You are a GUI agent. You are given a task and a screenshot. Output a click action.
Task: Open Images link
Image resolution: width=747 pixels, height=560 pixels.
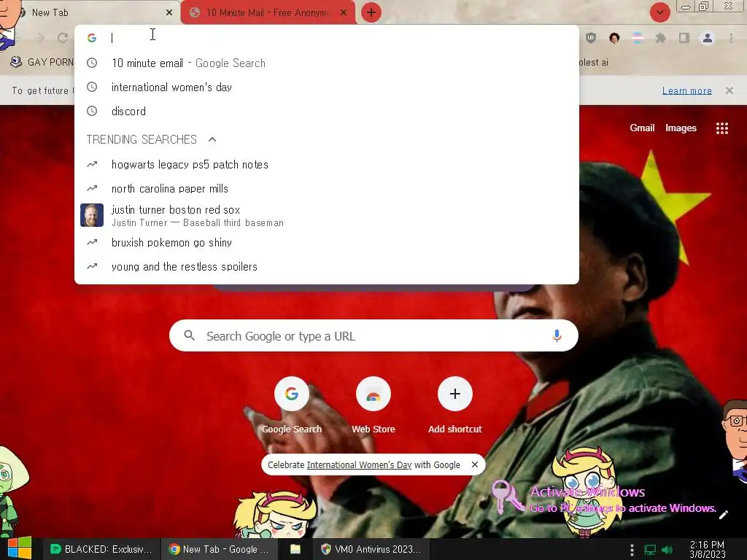click(681, 128)
